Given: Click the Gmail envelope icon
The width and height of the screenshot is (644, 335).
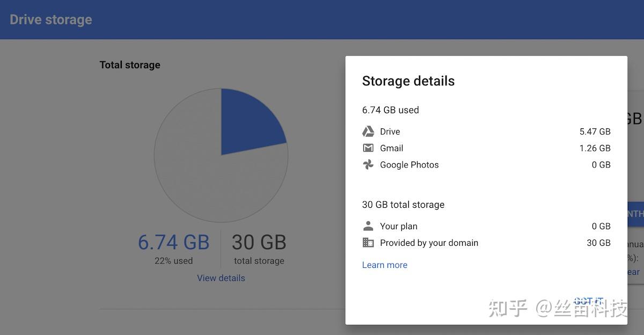Looking at the screenshot, I should point(368,148).
